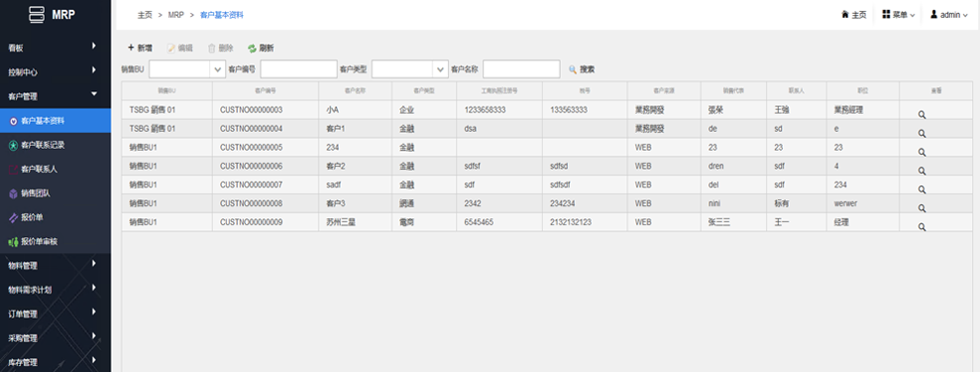Image resolution: width=980 pixels, height=372 pixels.
Task: Expand the 物料管理 sidebar menu
Action: point(55,265)
